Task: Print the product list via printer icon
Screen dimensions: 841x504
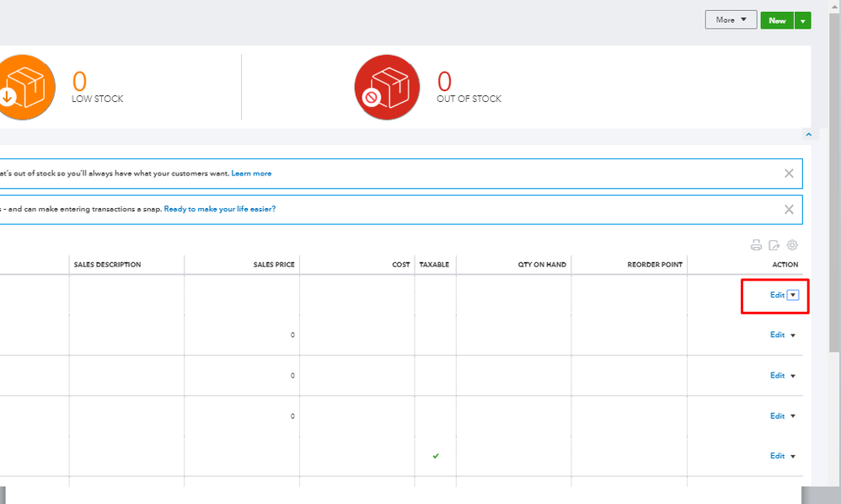Action: click(756, 245)
